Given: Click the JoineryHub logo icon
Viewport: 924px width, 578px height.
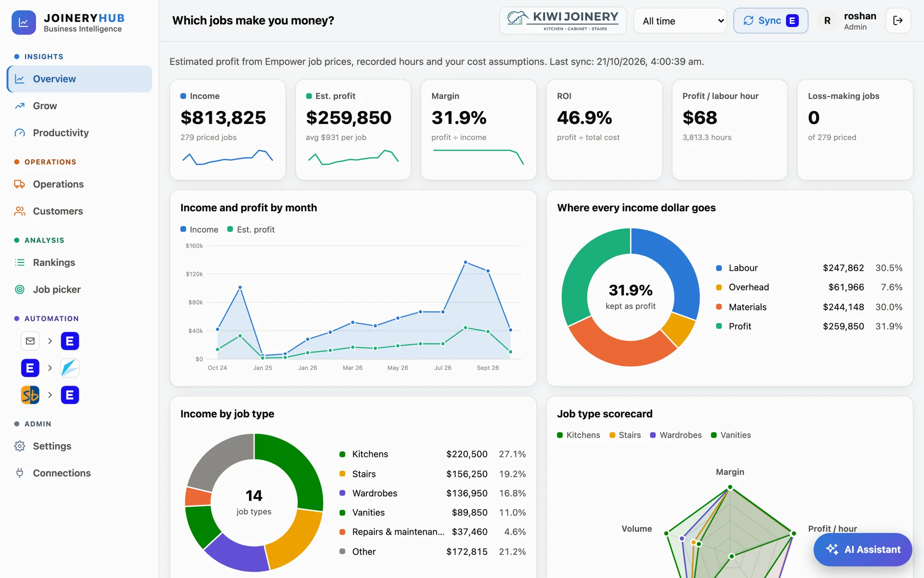Looking at the screenshot, I should [24, 22].
